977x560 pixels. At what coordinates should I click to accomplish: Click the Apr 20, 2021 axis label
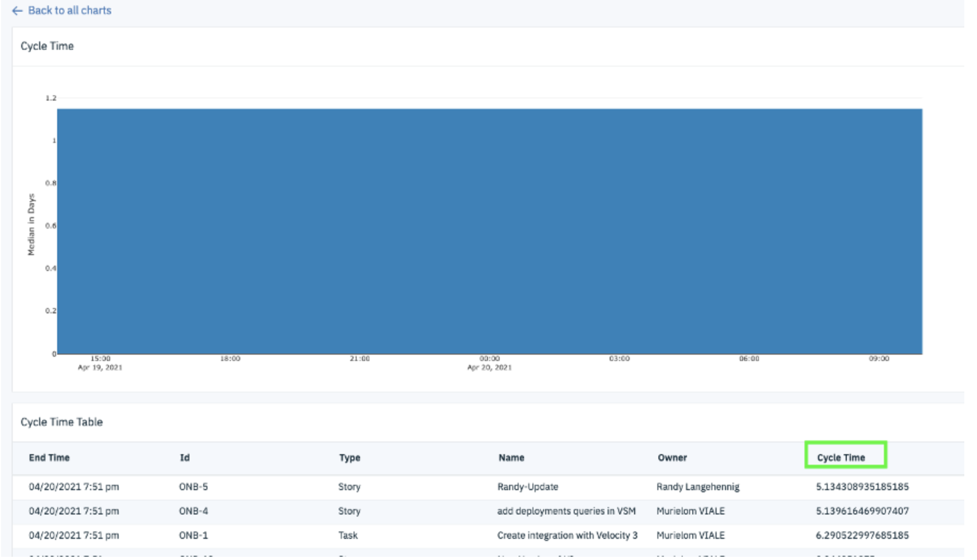pos(490,368)
